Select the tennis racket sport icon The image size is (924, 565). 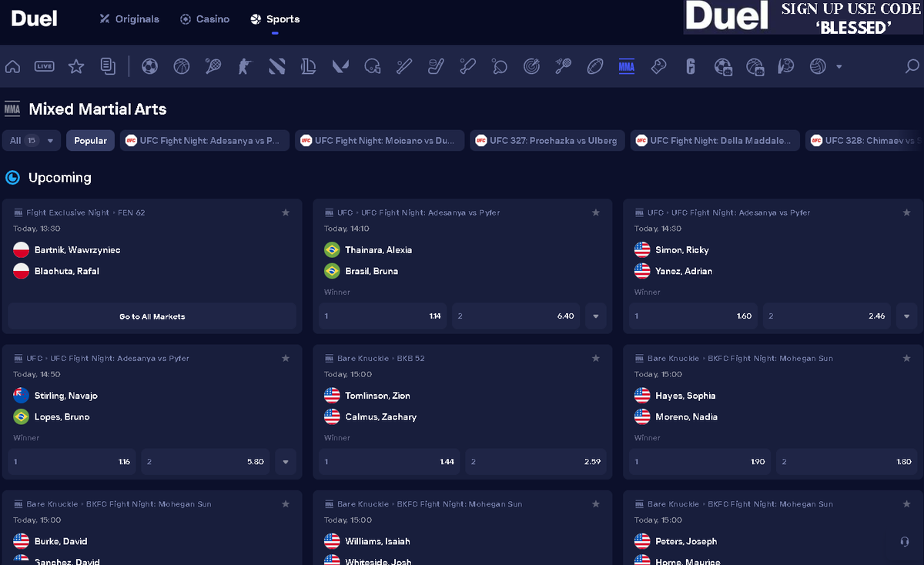click(213, 67)
